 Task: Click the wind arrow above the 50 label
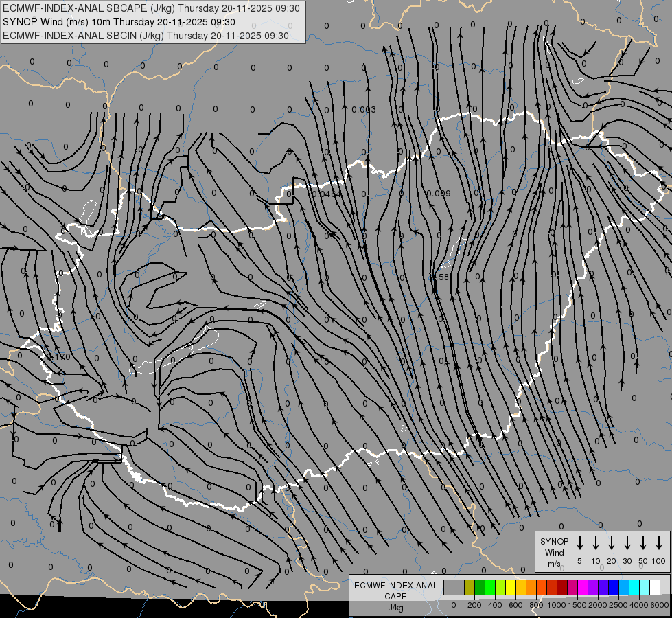click(643, 543)
